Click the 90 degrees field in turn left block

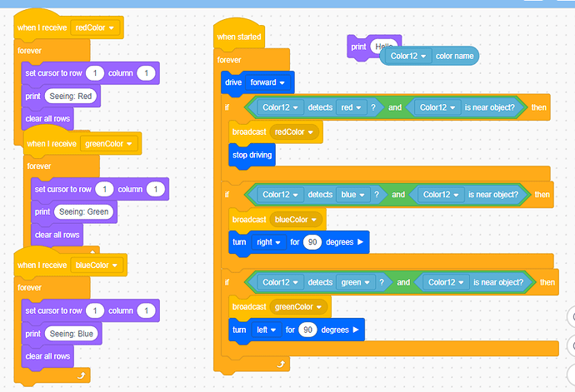click(x=307, y=330)
